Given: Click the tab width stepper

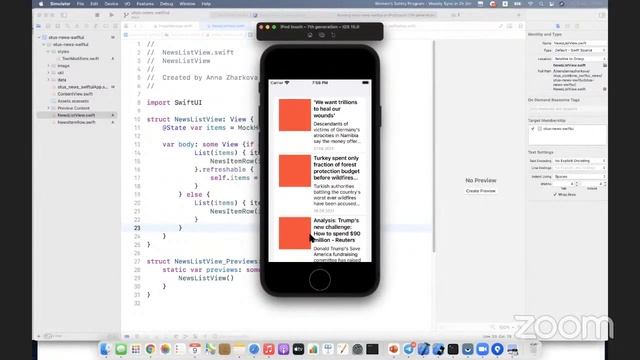Looking at the screenshot, I should pos(576,184).
